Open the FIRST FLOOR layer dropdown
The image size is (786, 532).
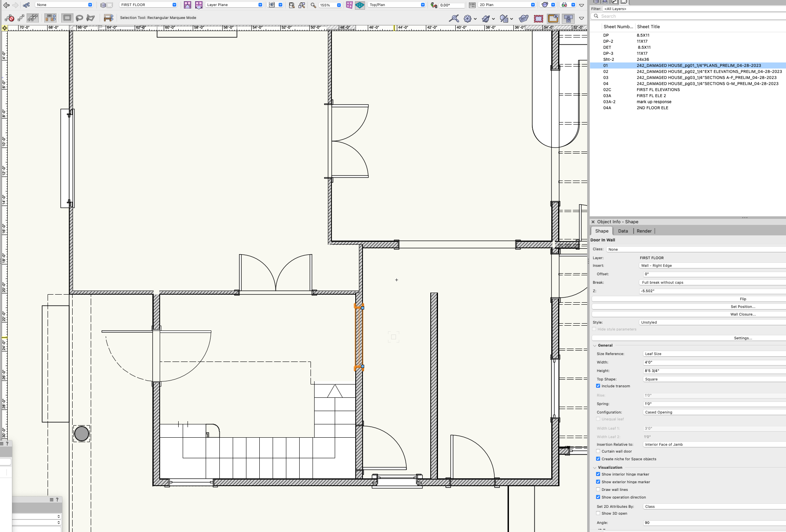pyautogui.click(x=148, y=5)
